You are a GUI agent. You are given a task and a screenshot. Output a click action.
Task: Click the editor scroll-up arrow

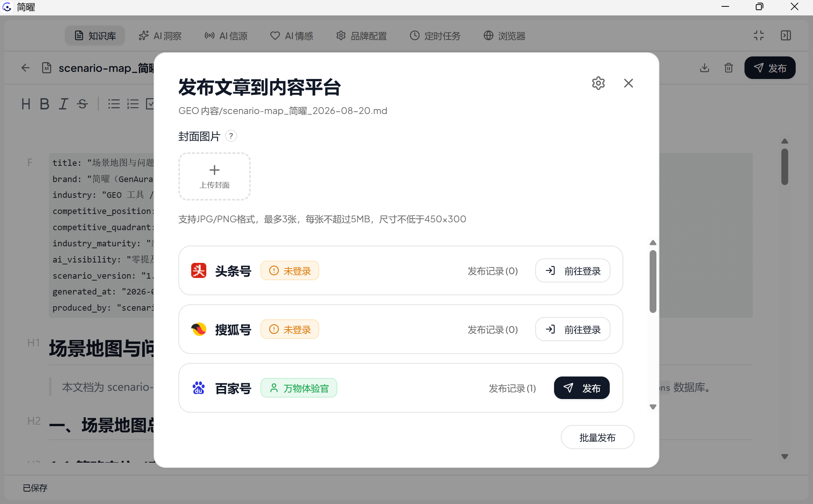tap(785, 141)
